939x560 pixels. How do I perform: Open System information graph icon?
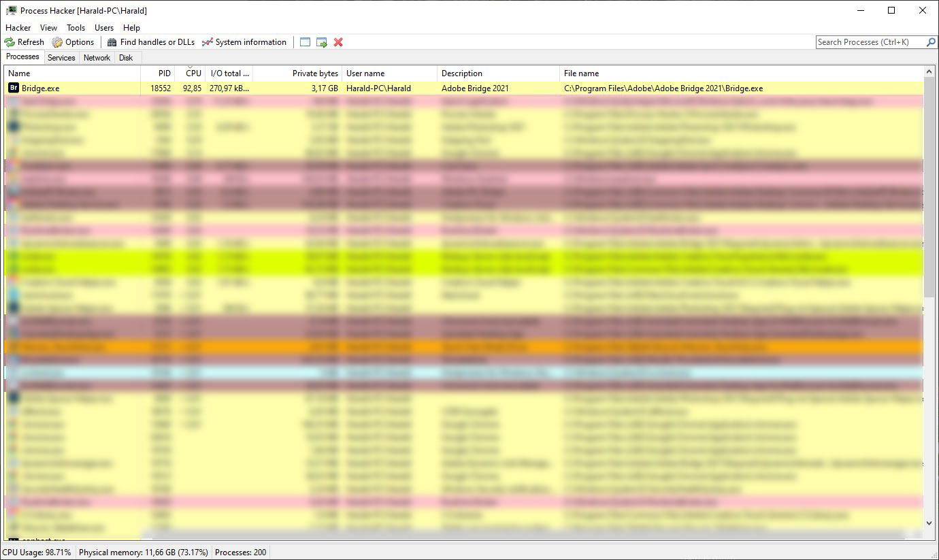(x=208, y=42)
